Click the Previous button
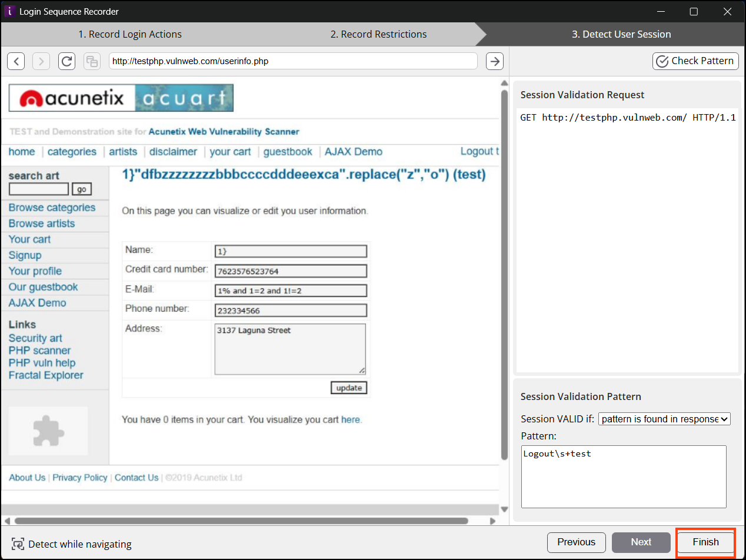Screen dimensions: 746x560 [576, 542]
